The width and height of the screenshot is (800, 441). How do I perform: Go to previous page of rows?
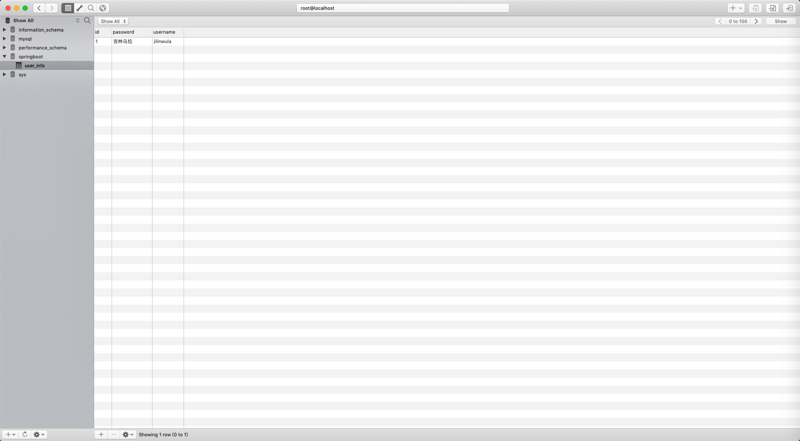(720, 21)
